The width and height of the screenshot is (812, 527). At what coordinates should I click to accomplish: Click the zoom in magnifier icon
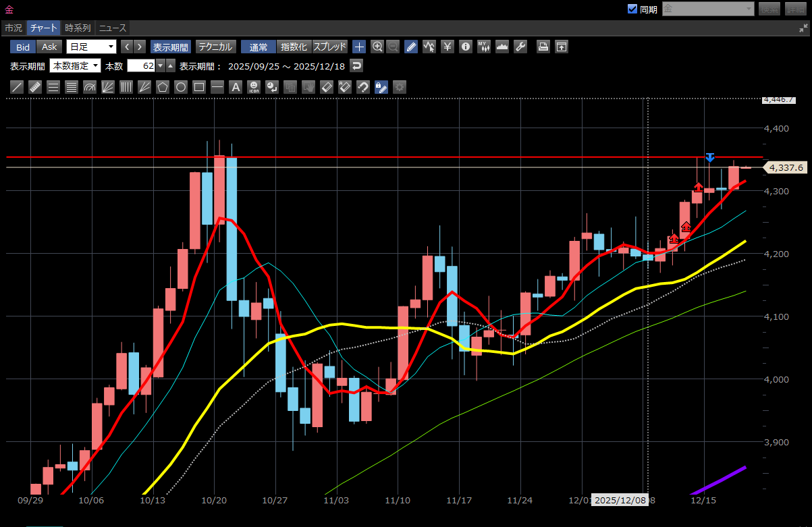(x=377, y=47)
